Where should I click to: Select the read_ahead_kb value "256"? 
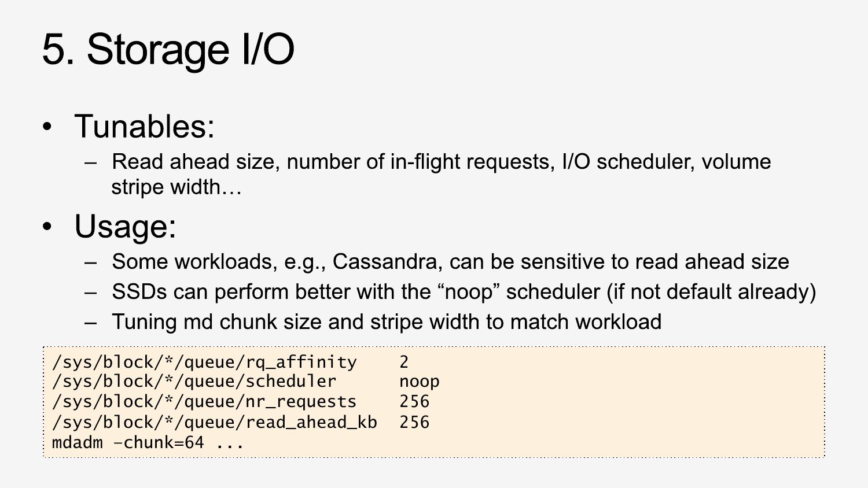pyautogui.click(x=414, y=422)
